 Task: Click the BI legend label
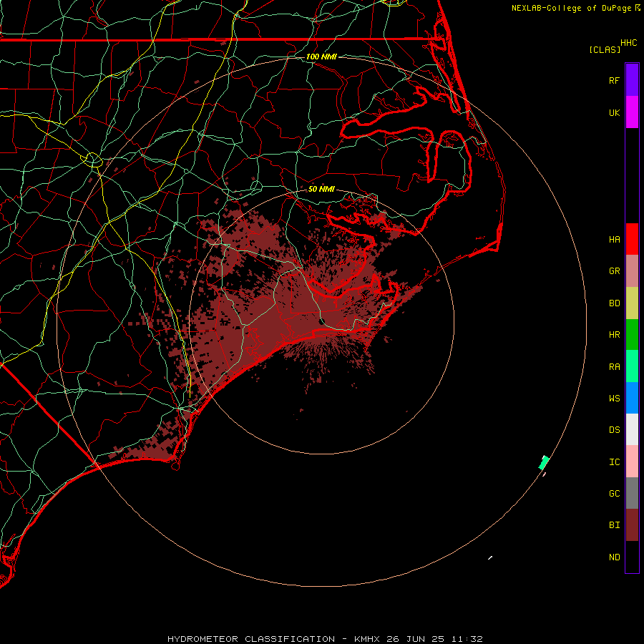(x=614, y=525)
